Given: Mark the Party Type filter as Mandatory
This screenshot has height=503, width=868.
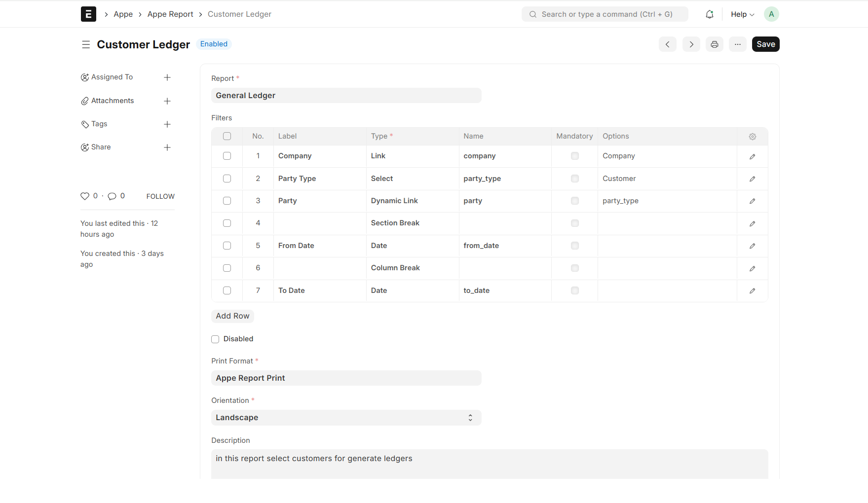Looking at the screenshot, I should point(574,179).
